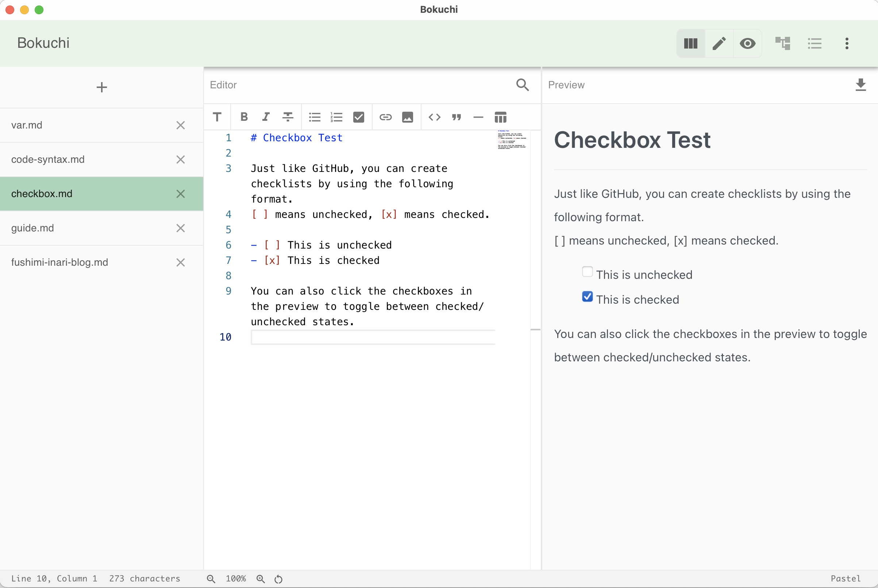Screen dimensions: 878x588
Task: Open the three-dot more options menu
Action: click(847, 43)
